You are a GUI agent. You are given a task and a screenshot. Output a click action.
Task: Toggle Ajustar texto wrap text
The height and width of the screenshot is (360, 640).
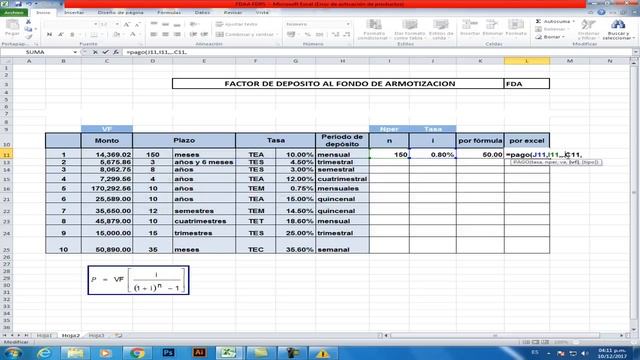pos(237,24)
